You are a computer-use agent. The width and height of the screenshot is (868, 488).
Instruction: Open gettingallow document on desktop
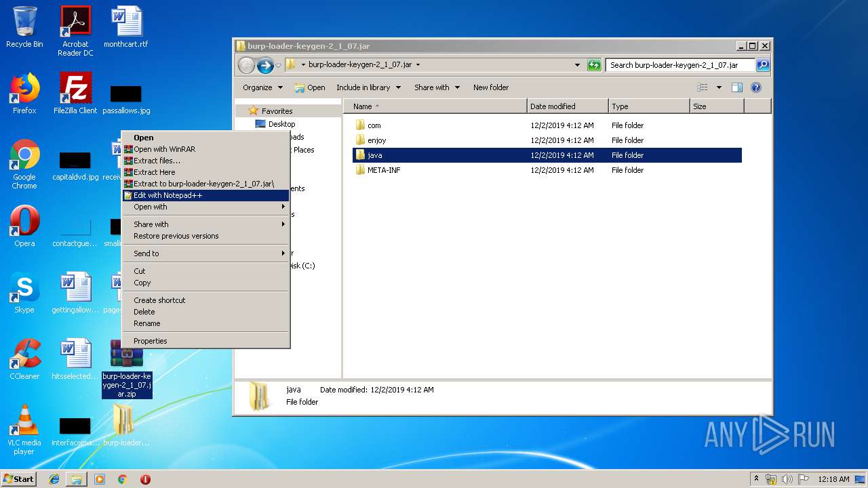(75, 293)
